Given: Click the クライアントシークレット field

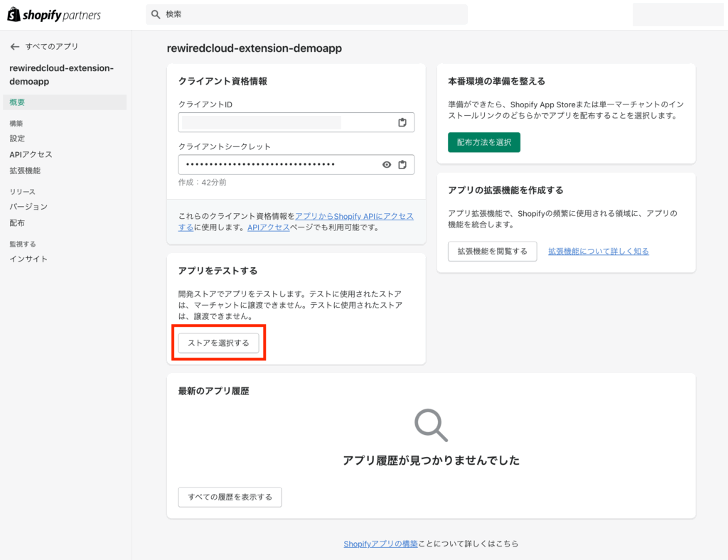Looking at the screenshot, I should coord(296,165).
